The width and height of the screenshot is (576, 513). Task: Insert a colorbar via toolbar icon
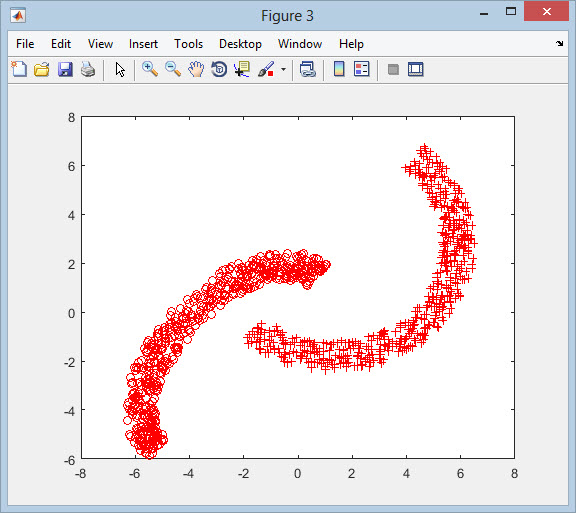339,69
